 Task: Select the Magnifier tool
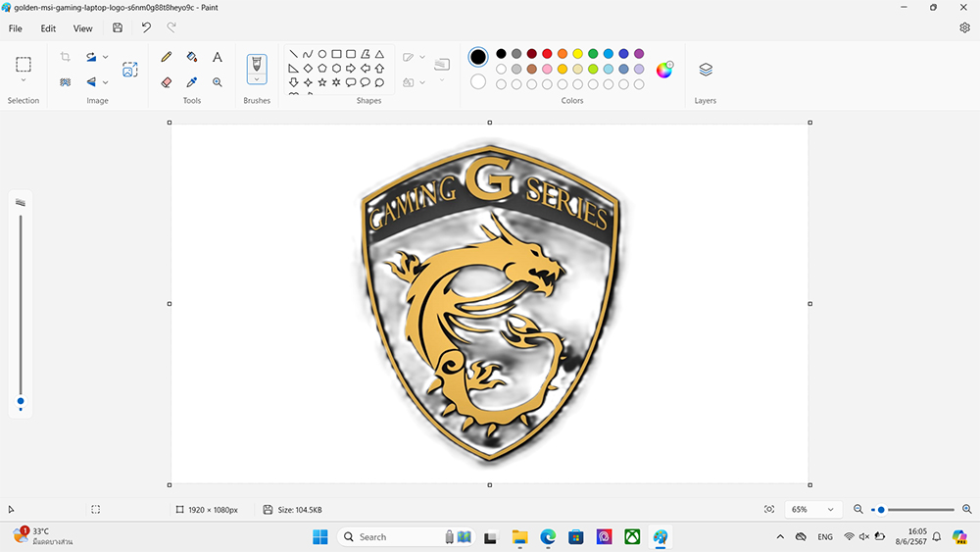(x=218, y=82)
